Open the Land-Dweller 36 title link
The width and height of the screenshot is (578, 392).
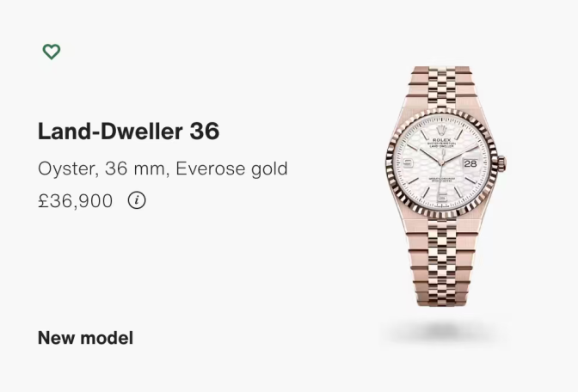(129, 132)
